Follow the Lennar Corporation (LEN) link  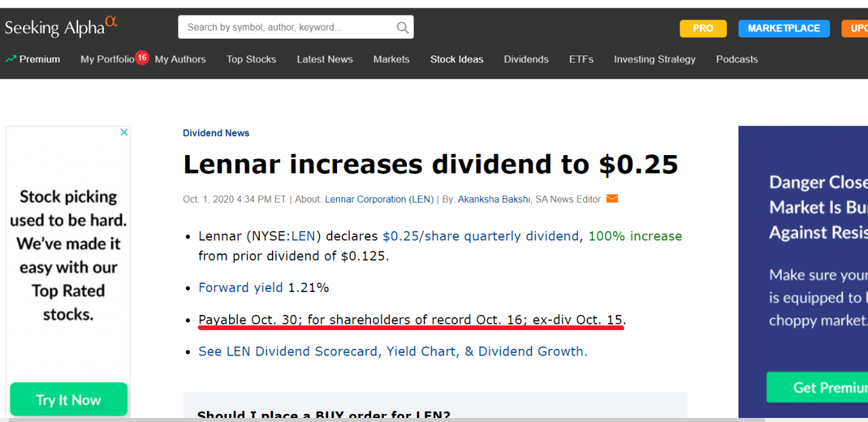coord(379,199)
